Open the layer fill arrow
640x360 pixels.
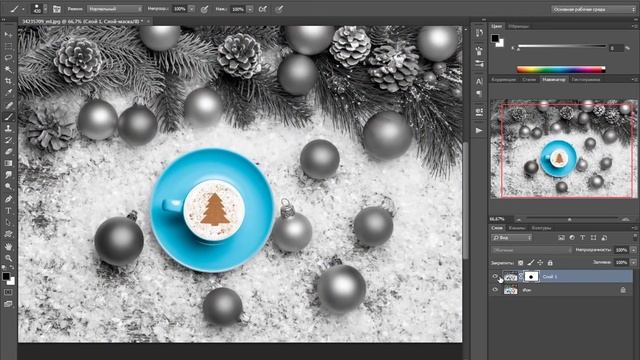click(633, 262)
